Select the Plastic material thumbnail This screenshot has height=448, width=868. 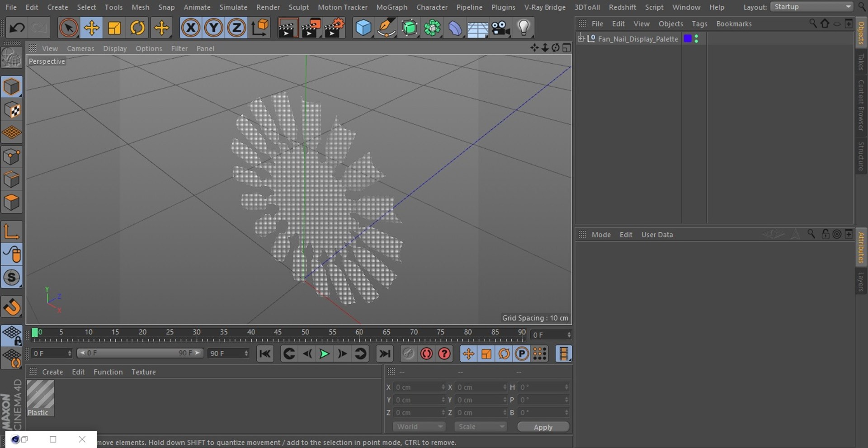point(40,398)
